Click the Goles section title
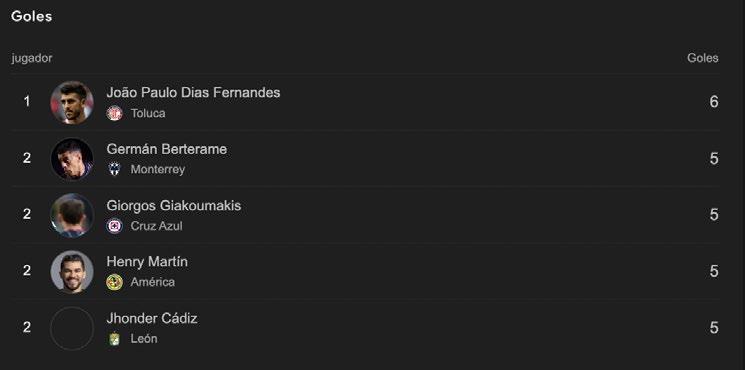745x370 pixels. tap(31, 16)
